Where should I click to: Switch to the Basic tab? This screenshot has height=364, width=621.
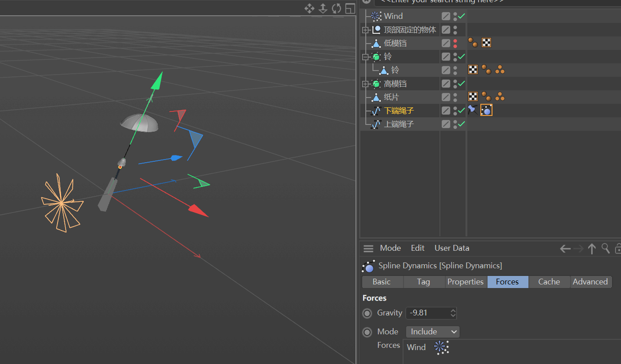381,282
